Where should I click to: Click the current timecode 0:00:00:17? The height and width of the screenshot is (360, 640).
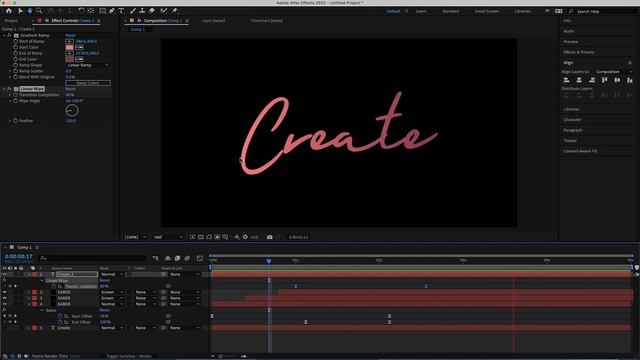(x=18, y=256)
